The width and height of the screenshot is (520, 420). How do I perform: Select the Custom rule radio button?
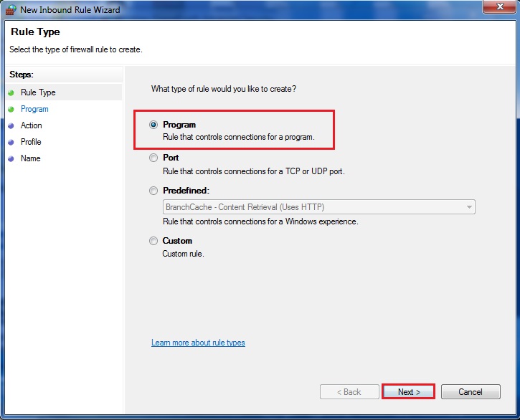tap(153, 241)
